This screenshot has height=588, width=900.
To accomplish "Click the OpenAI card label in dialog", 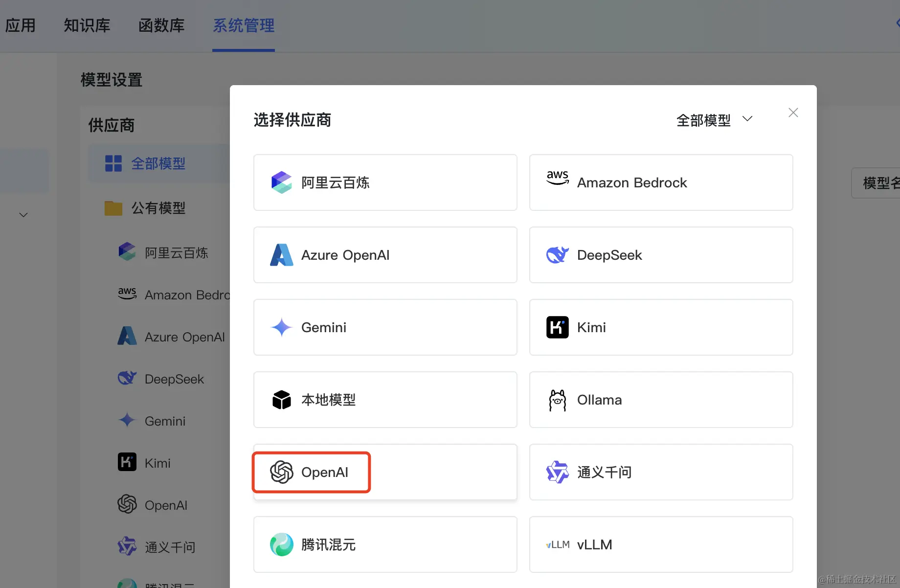I will (x=325, y=472).
